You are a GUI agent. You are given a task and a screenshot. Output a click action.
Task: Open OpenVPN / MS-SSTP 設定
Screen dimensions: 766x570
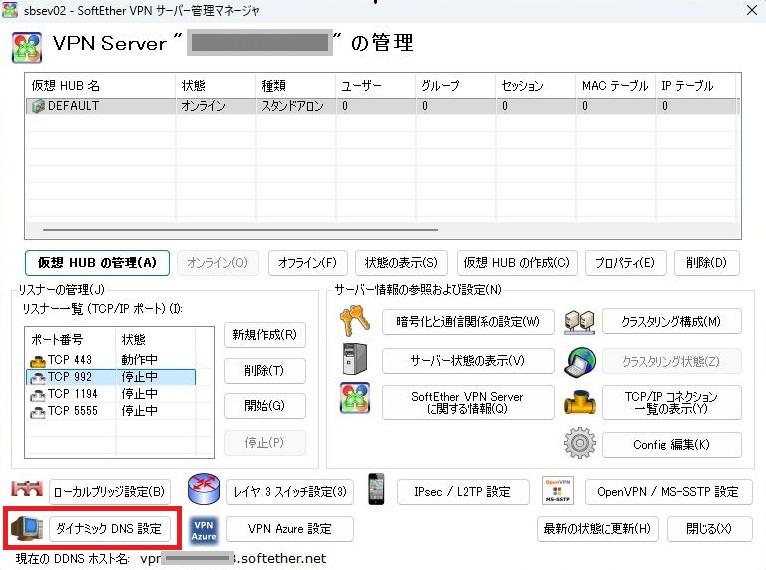point(668,492)
